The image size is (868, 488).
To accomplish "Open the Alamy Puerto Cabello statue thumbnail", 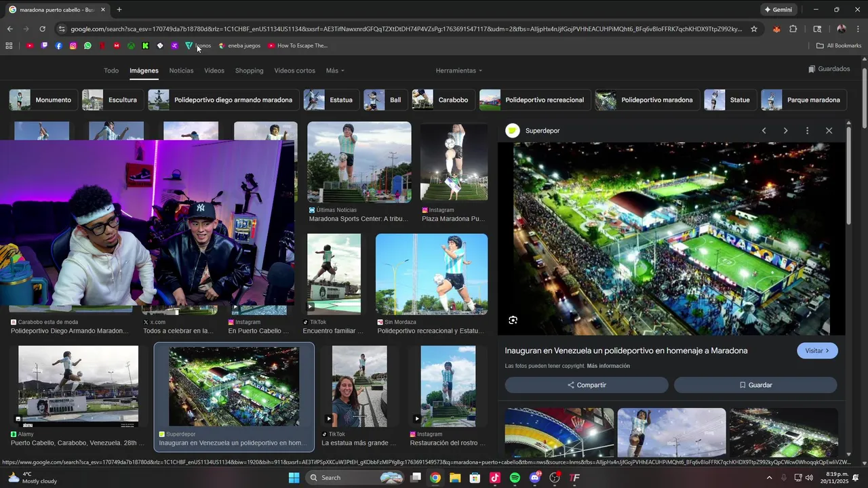I will pos(78,385).
